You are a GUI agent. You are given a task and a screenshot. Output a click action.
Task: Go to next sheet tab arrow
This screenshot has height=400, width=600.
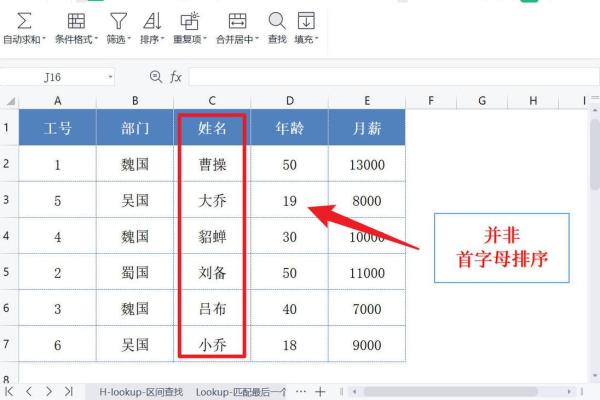pos(49,392)
